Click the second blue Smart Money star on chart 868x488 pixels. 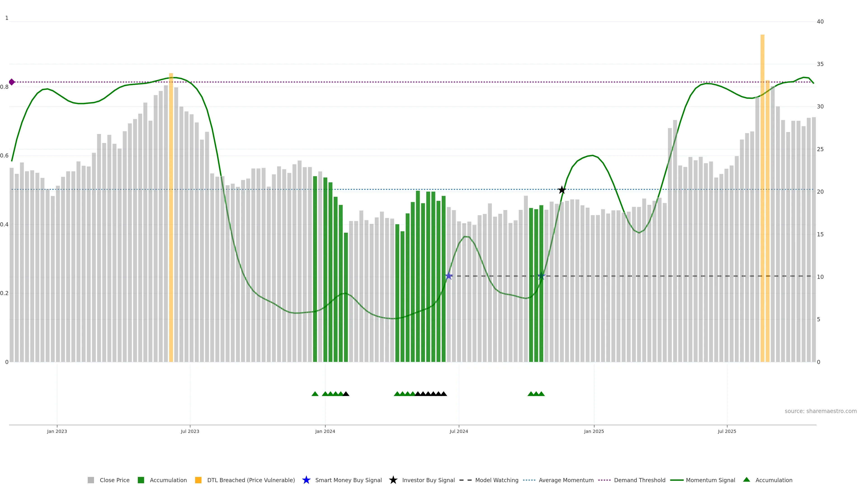541,276
